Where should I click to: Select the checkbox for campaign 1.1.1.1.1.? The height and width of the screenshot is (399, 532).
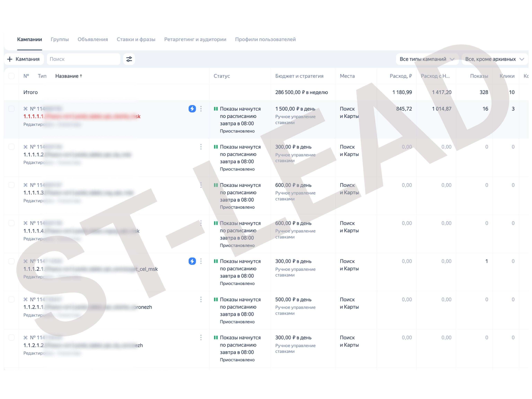click(x=11, y=109)
